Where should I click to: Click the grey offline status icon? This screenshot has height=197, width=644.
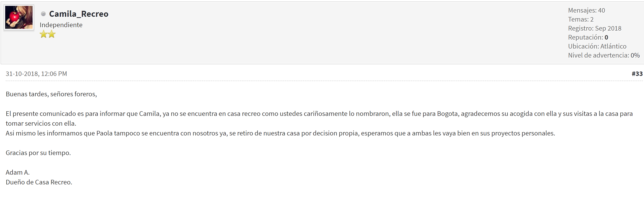pyautogui.click(x=43, y=14)
